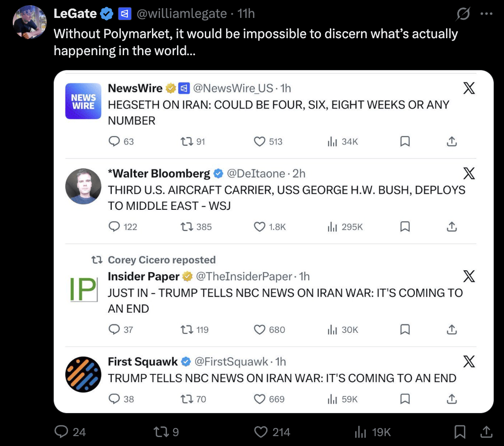Share LeGate's main post
This screenshot has width=504, height=446.
click(x=486, y=432)
